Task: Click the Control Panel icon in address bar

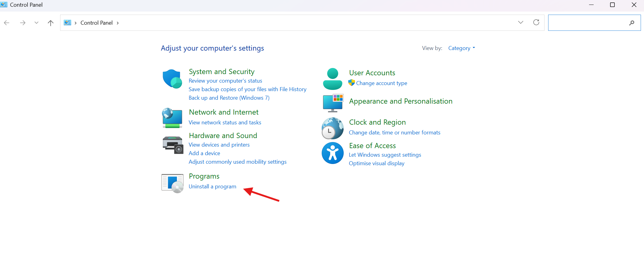Action: (67, 23)
